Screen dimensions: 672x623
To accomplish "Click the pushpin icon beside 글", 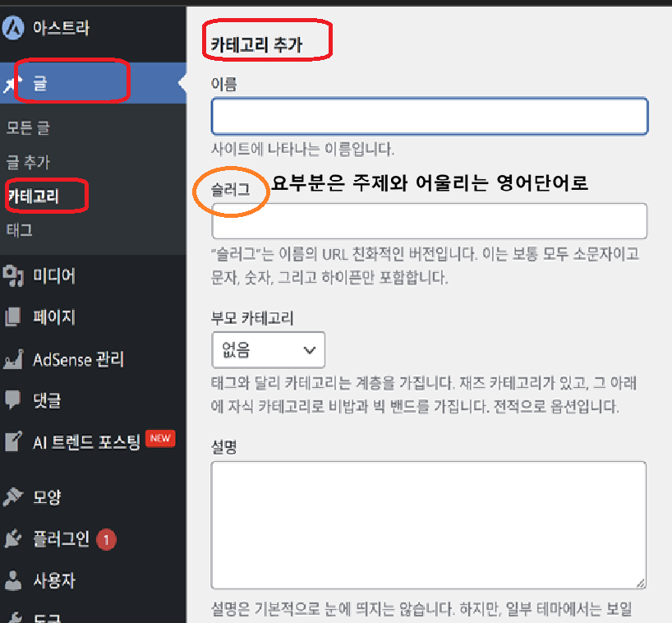I will (x=12, y=83).
